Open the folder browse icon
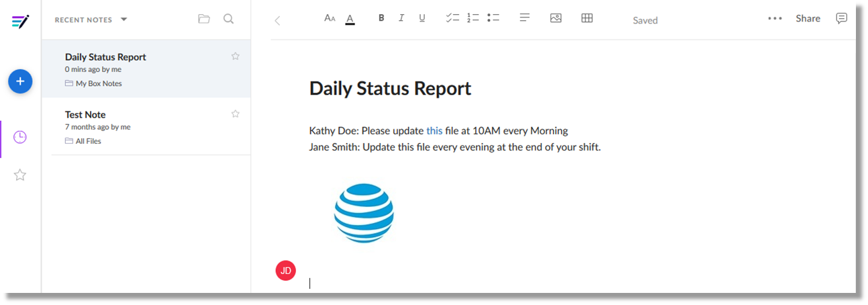Screen dimensions: 868x305 click(x=204, y=19)
